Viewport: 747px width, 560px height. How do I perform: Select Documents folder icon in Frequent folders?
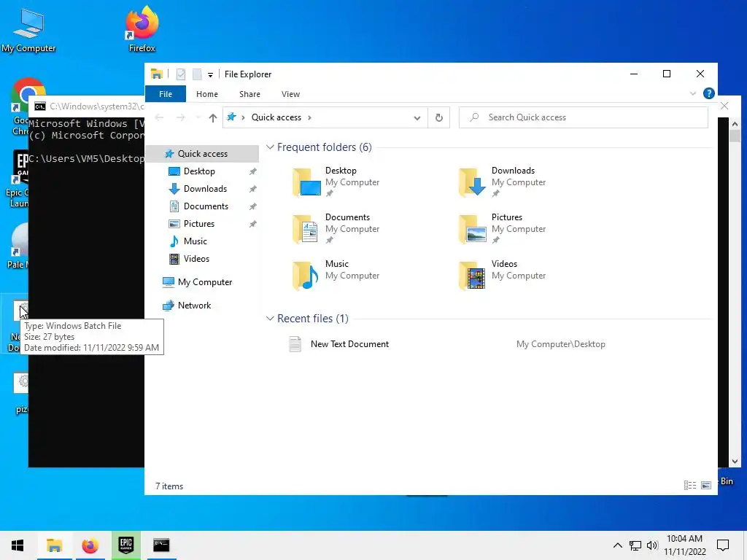(x=306, y=228)
